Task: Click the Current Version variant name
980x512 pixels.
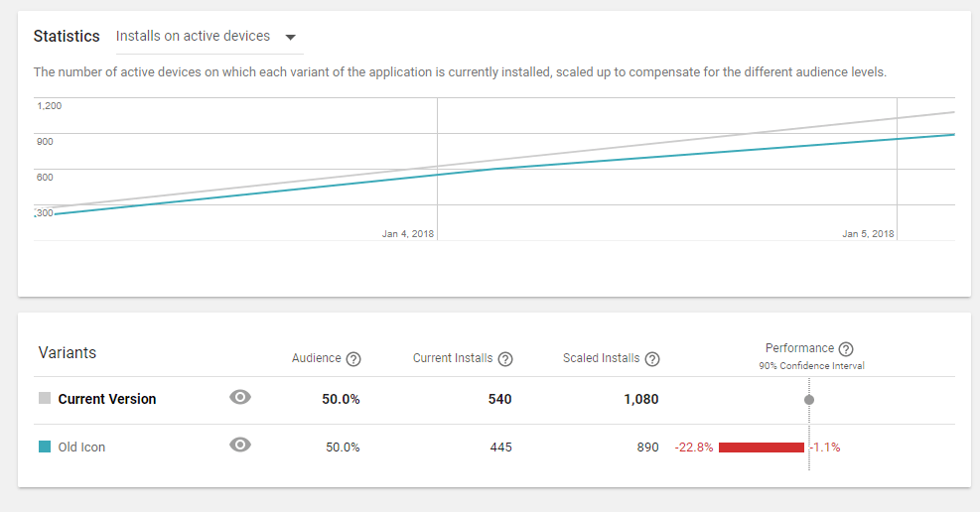Action: pos(107,399)
